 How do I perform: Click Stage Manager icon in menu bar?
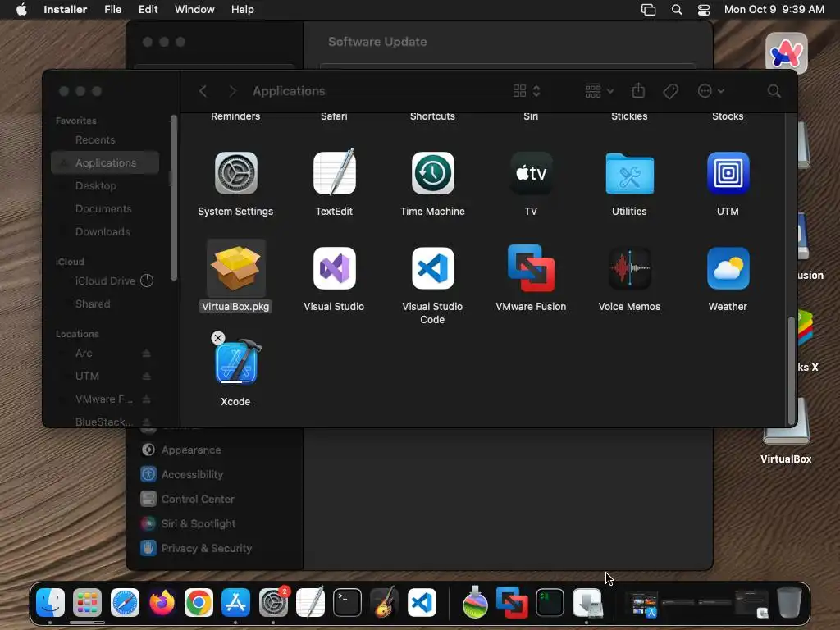[648, 10]
